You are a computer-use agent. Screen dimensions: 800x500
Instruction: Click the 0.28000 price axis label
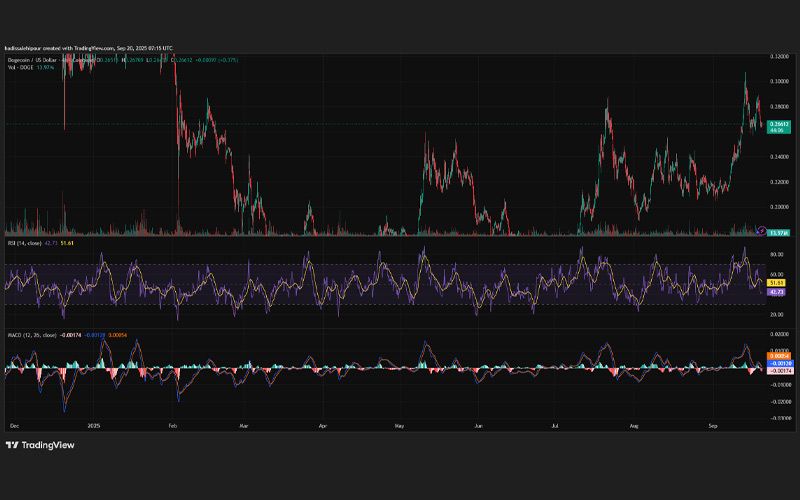pos(779,107)
